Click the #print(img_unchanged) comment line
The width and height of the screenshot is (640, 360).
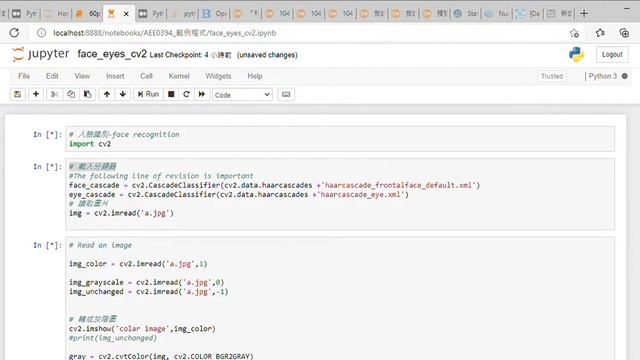113,338
